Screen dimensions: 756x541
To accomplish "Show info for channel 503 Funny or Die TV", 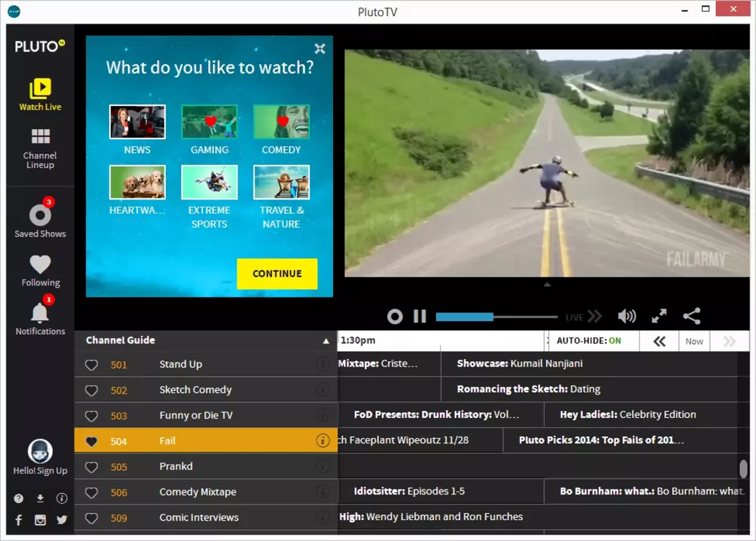I will coord(323,415).
